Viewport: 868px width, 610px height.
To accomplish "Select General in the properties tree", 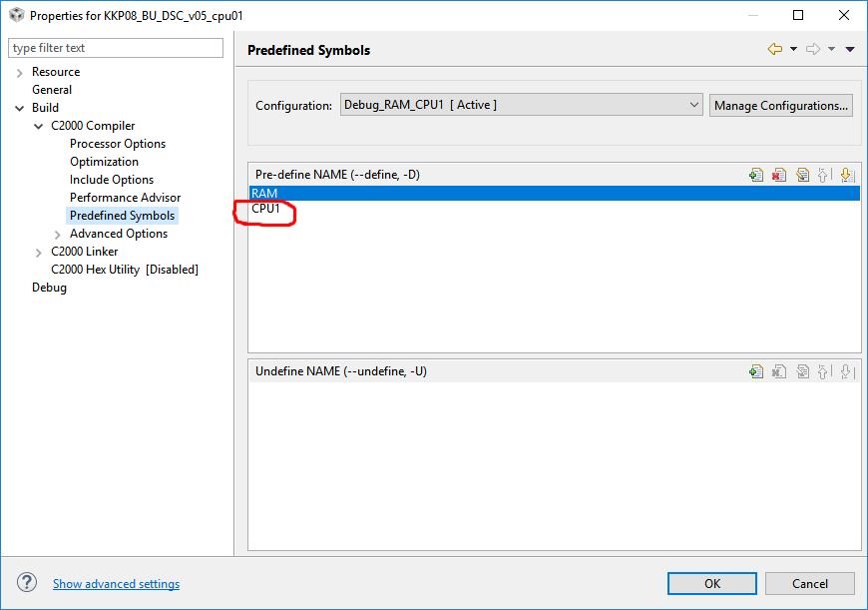I will coord(52,90).
